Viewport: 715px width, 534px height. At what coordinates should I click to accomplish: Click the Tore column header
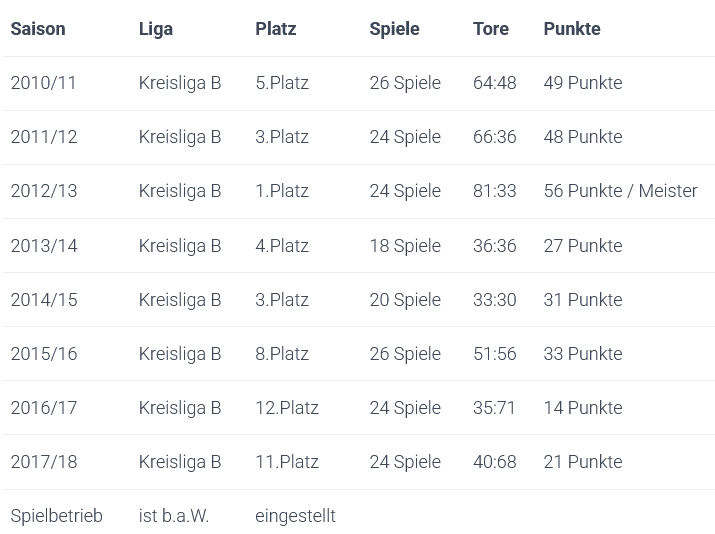[x=490, y=29]
